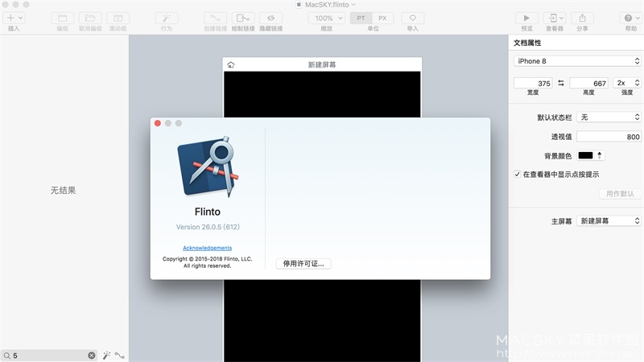Toggle Hide Links (隐藏链接) eye icon

tap(270, 18)
